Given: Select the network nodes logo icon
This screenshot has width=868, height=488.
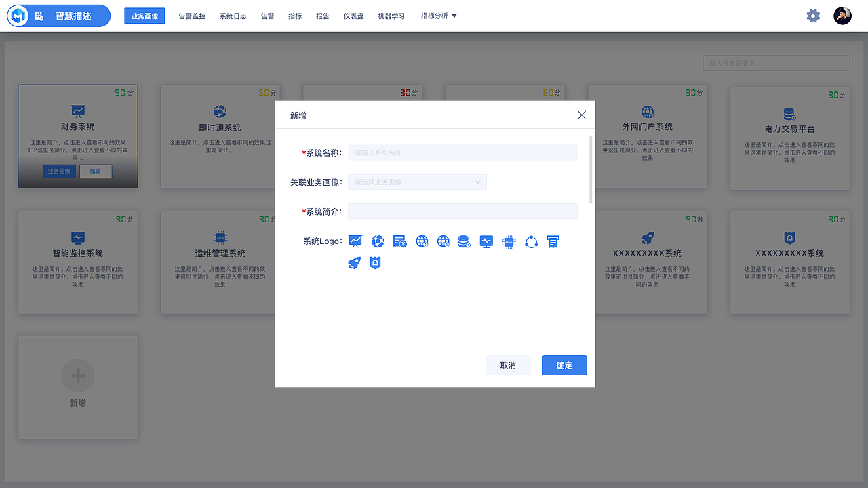Looking at the screenshot, I should point(531,241).
